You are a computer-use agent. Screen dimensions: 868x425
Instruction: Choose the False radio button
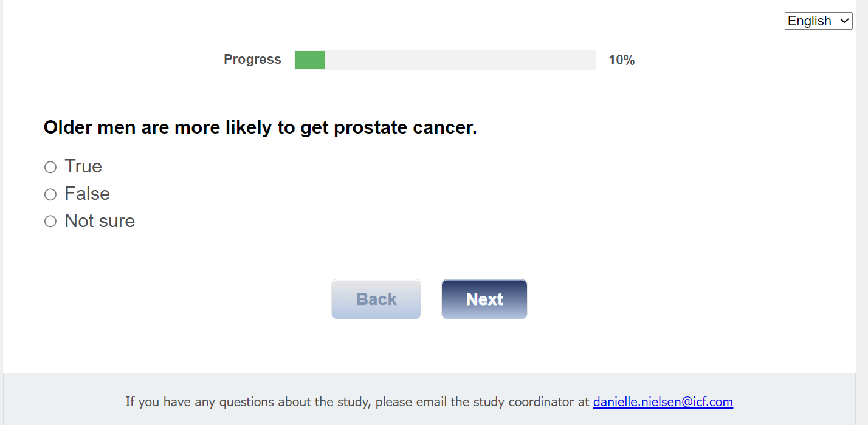tap(50, 194)
